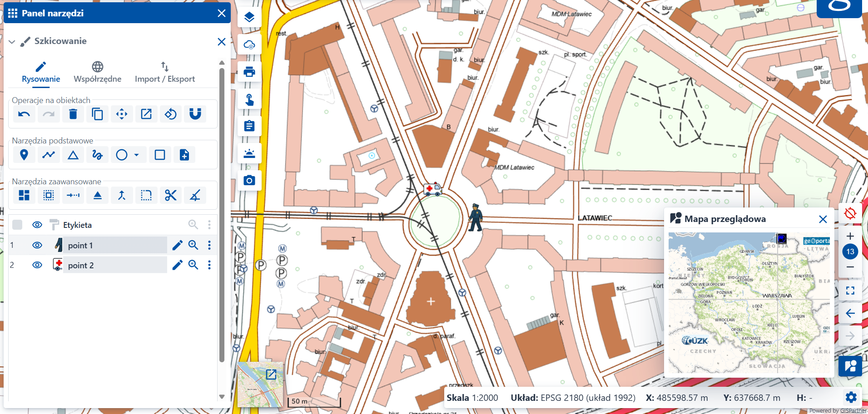Open map settings gear in status bar
The height and width of the screenshot is (414, 868).
tap(851, 398)
